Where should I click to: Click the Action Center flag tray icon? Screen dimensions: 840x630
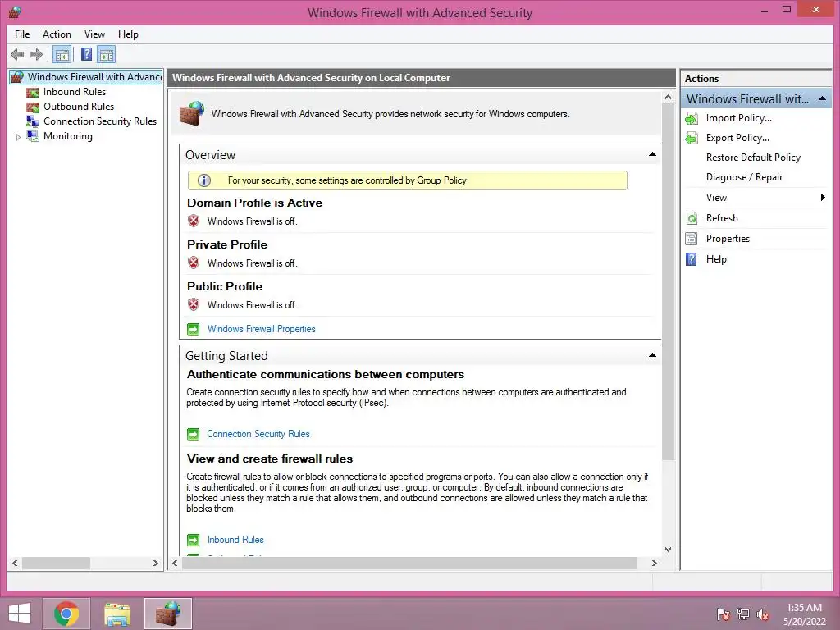[723, 614]
